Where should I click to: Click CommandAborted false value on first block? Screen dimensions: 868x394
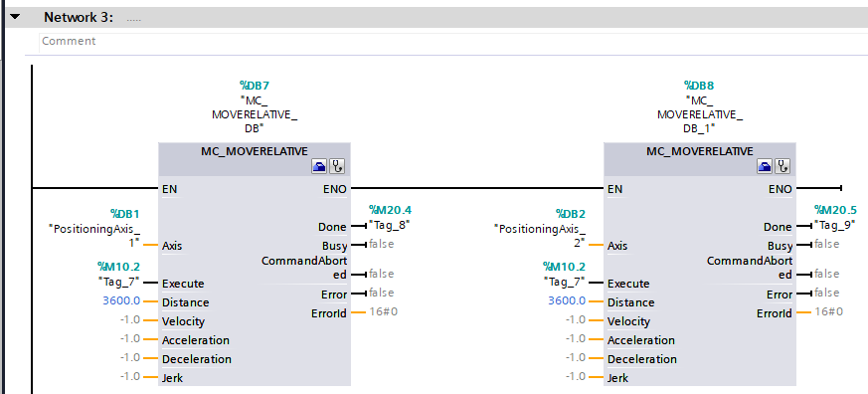pyautogui.click(x=382, y=274)
